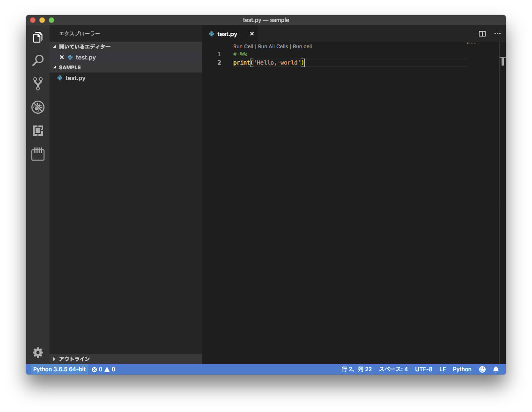Change end of line sequence LF
532x412 pixels.
(443, 369)
